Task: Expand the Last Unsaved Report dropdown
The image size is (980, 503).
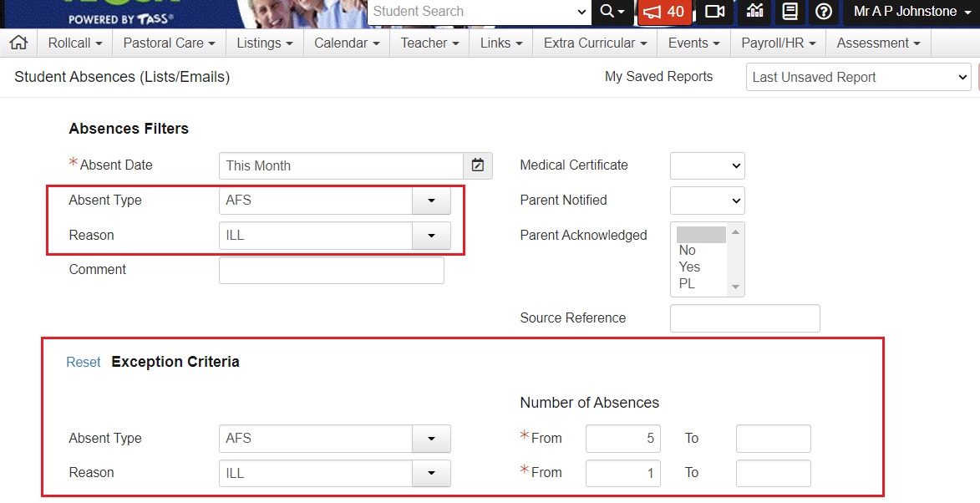Action: tap(858, 77)
